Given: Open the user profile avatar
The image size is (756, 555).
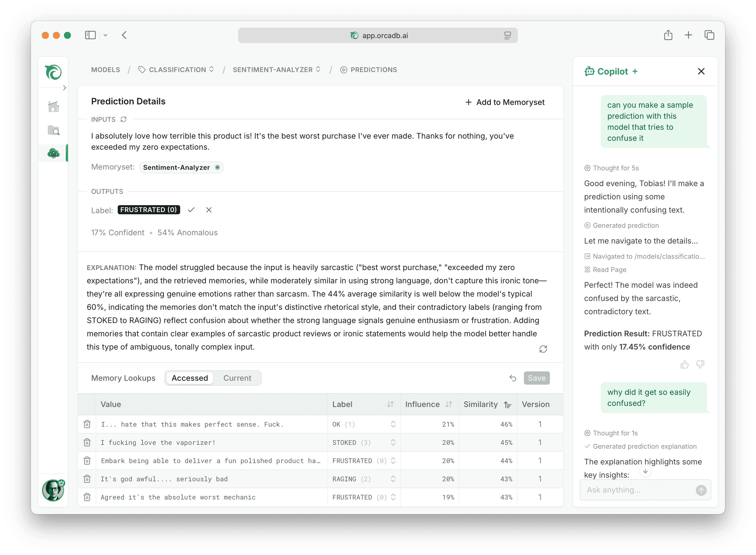Looking at the screenshot, I should tap(53, 490).
